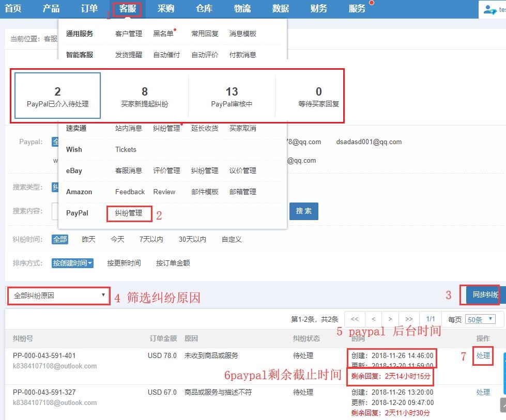Open PayPal 纠纷管理 entry
The height and width of the screenshot is (420, 506).
pyautogui.click(x=128, y=213)
